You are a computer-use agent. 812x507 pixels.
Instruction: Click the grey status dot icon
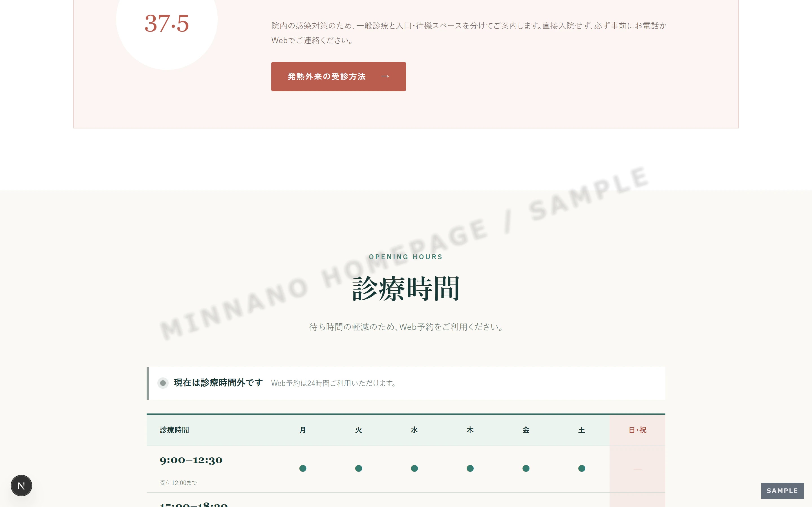point(163,383)
